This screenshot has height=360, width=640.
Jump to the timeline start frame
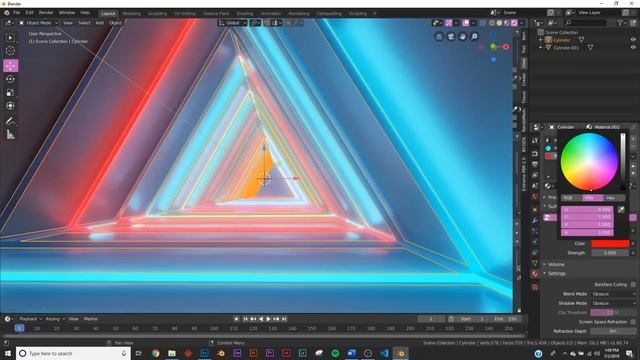[x=245, y=319]
